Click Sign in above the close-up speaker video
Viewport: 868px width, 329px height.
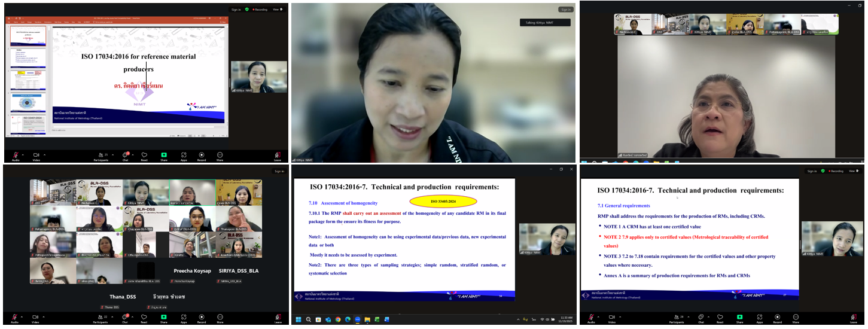565,10
